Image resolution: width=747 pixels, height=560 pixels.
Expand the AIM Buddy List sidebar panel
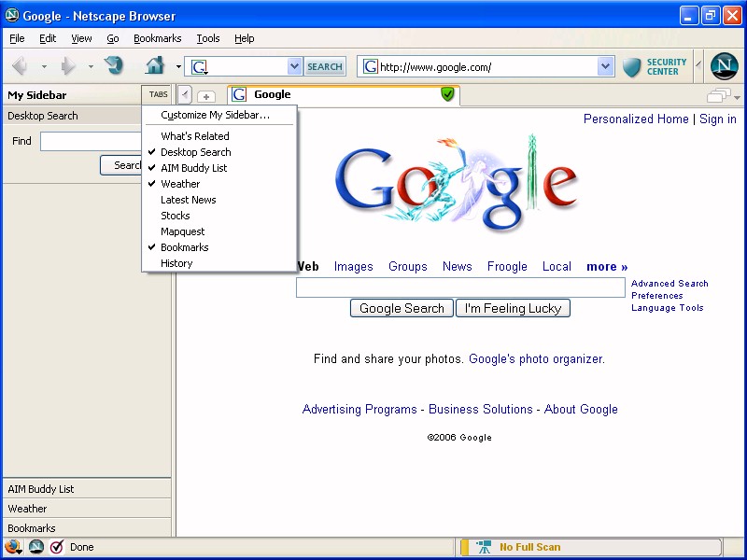87,488
